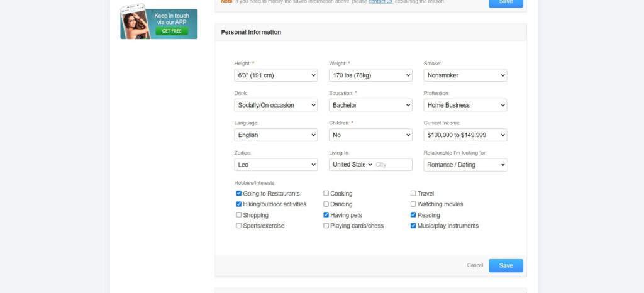This screenshot has height=293, width=644.
Task: Uncheck the Going to Restaurants checkbox
Action: coord(239,194)
